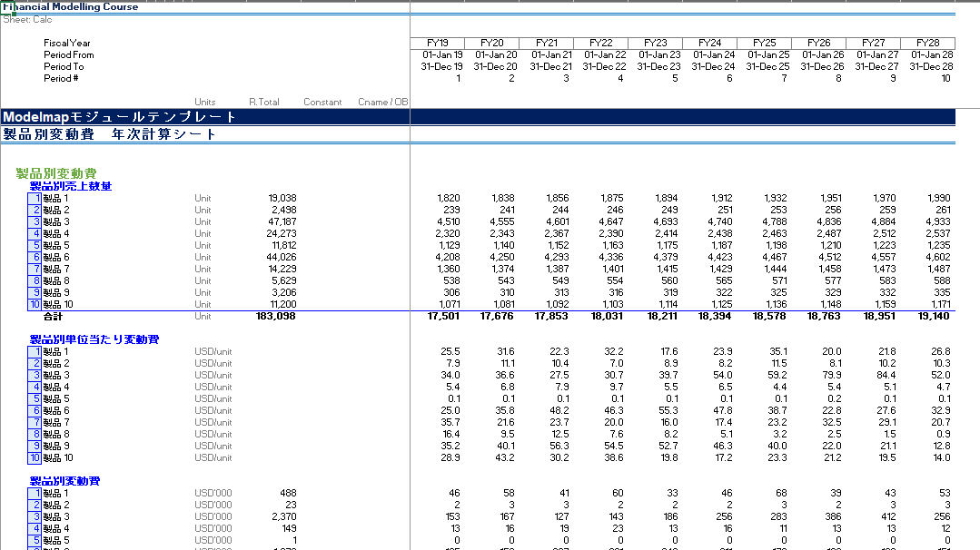Click the "Financial Modelling Course" title cell
The width and height of the screenshot is (980, 550).
click(x=71, y=7)
